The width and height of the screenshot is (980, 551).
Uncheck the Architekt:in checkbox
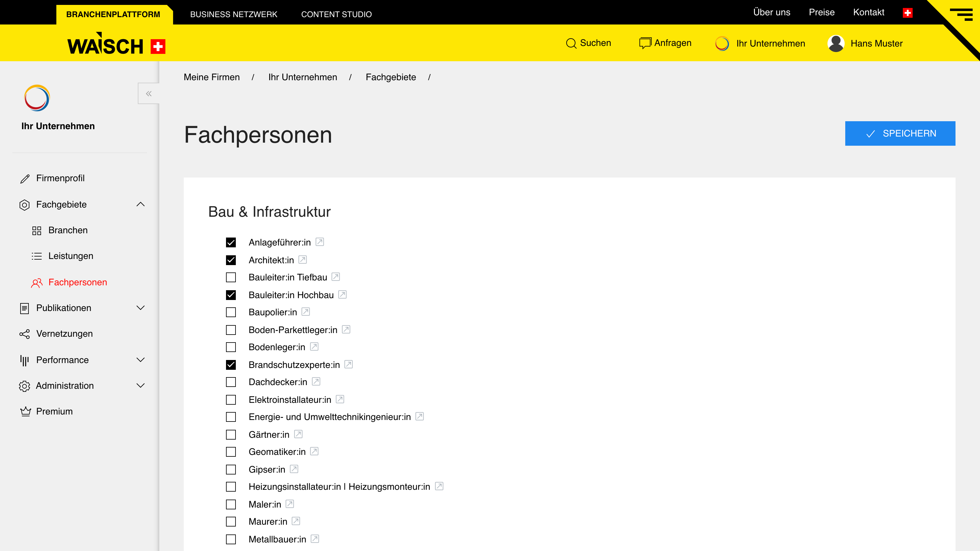pyautogui.click(x=231, y=260)
